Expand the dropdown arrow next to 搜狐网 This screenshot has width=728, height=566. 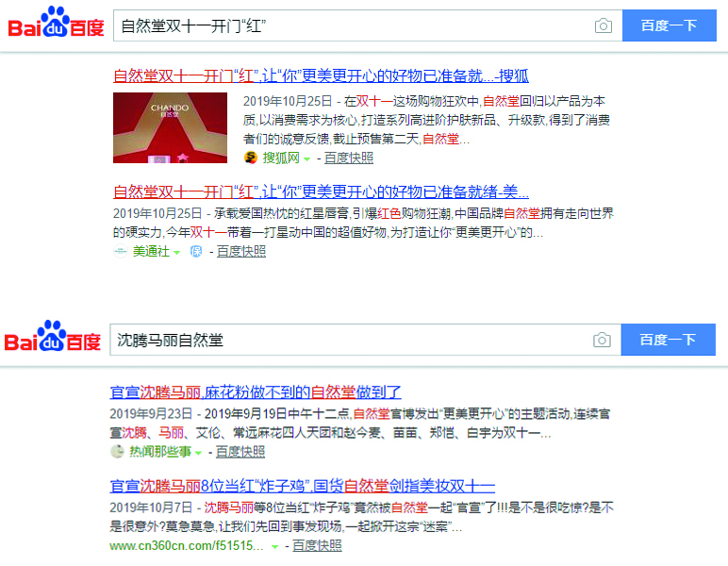306,159
